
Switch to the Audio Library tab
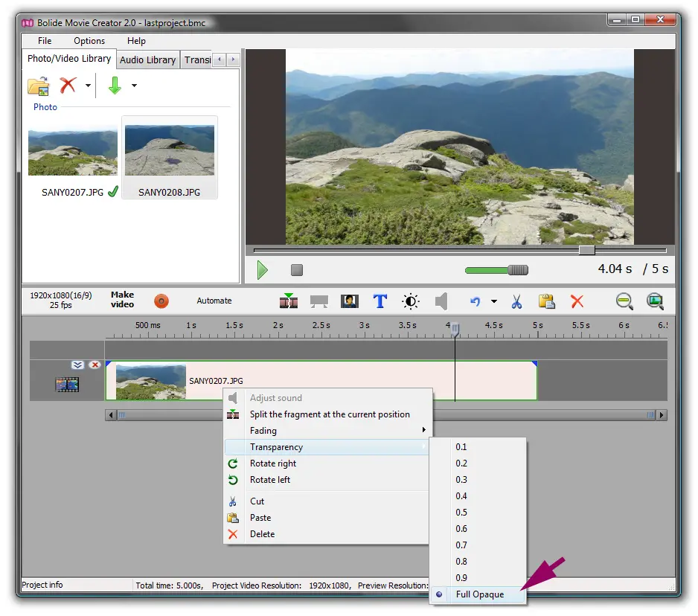coord(147,60)
